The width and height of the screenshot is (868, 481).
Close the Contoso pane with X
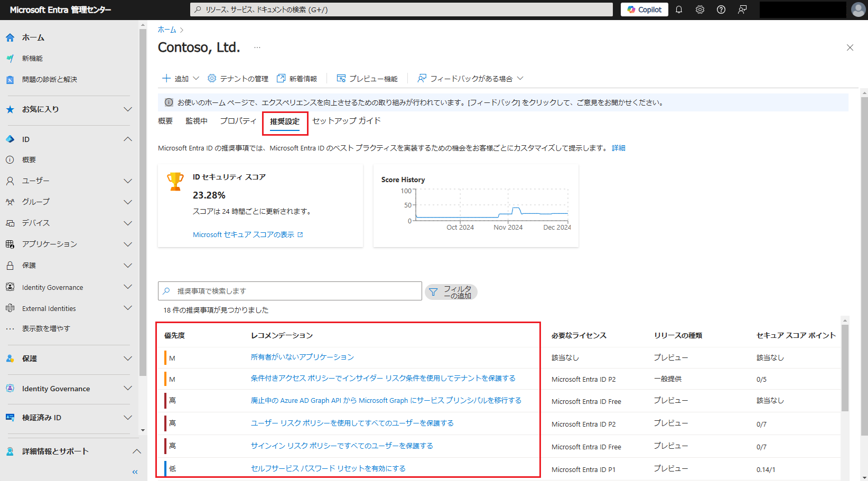pos(850,48)
